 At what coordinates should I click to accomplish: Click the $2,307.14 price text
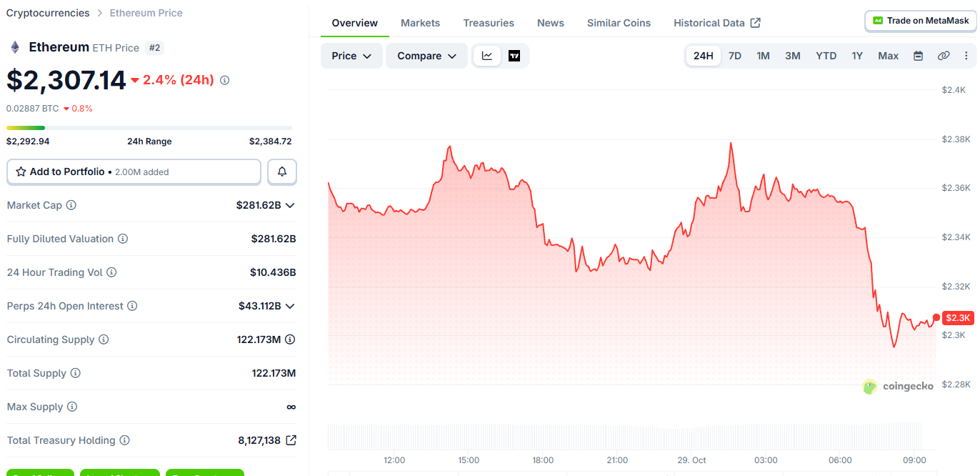pos(66,80)
